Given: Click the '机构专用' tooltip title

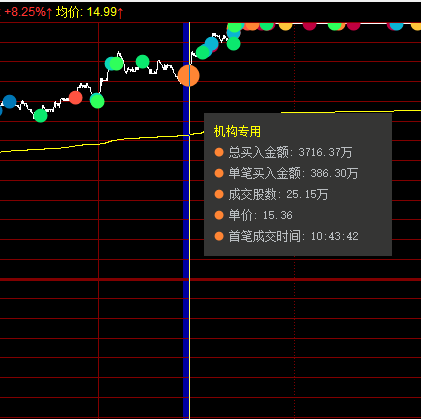Looking at the screenshot, I should click(237, 131).
